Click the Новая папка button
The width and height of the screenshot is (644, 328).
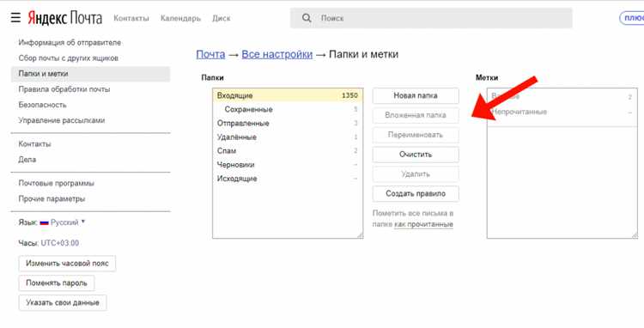416,95
